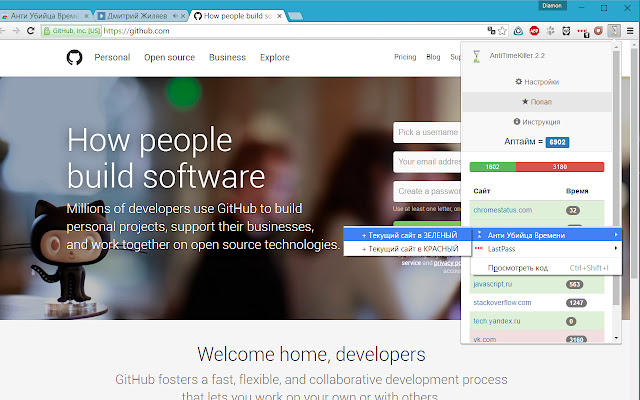Open the Personal nav link
The width and height of the screenshot is (640, 400).
[x=112, y=58]
